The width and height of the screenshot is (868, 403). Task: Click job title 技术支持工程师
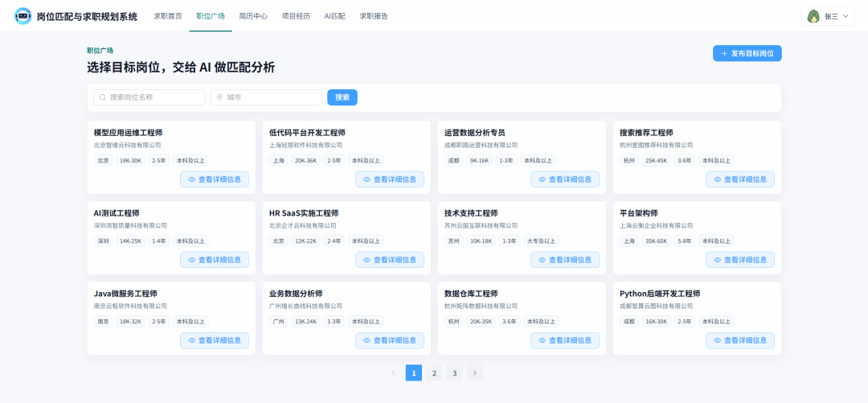pos(470,213)
